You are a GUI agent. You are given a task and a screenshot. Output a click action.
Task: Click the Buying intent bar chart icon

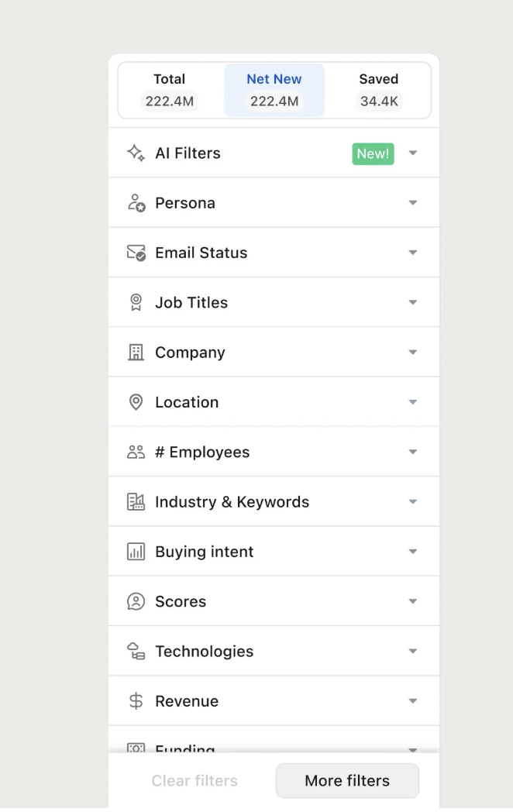point(136,552)
